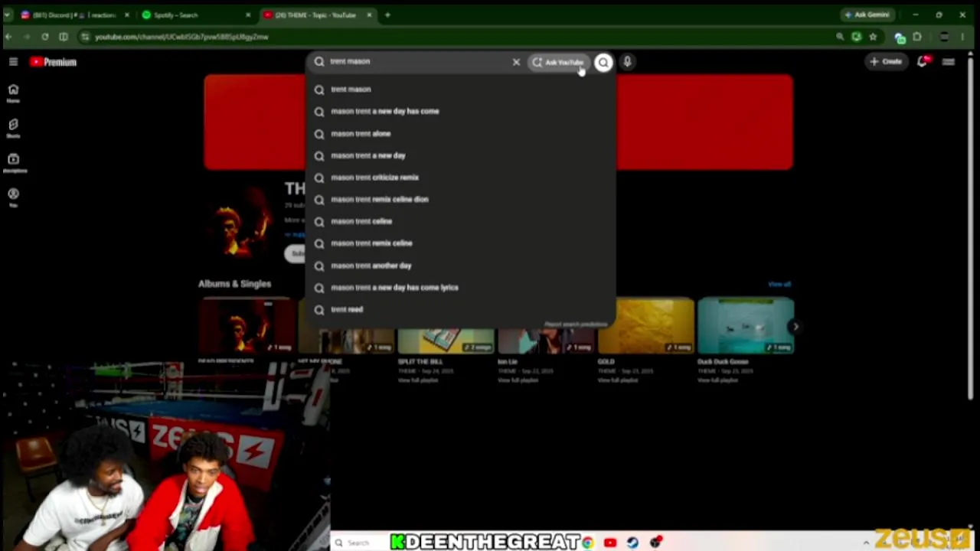
Task: Open the YouTube app in the taskbar
Action: pos(610,543)
